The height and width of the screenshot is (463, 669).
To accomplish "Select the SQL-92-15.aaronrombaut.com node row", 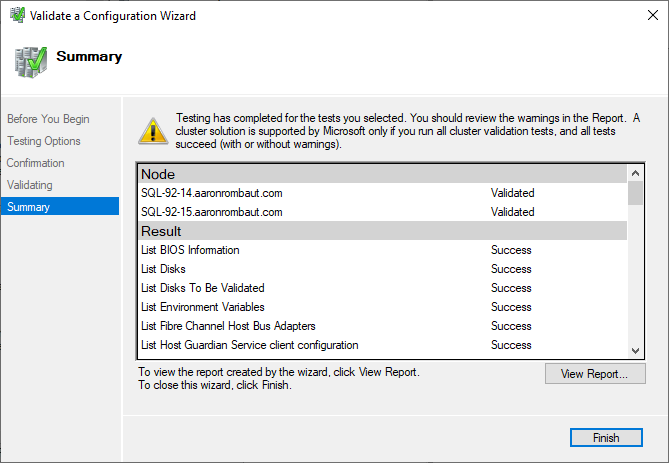I will [x=212, y=212].
